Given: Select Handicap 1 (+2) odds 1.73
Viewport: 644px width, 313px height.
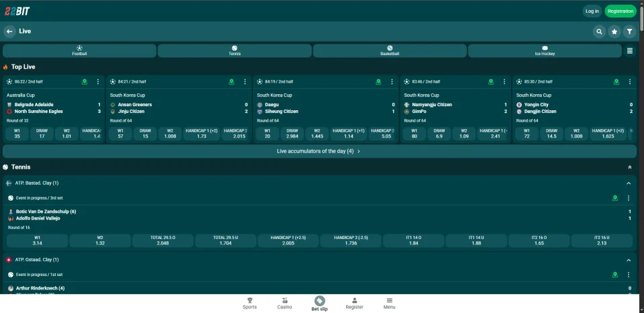Looking at the screenshot, I should coord(201,134).
